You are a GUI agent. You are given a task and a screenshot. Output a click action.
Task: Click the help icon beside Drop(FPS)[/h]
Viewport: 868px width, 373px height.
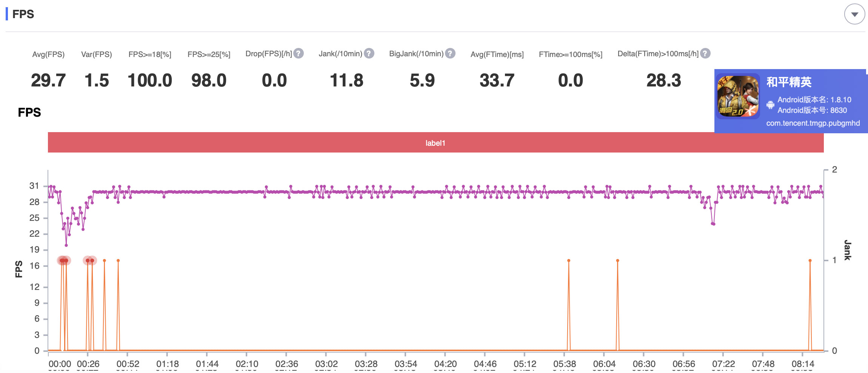[299, 54]
